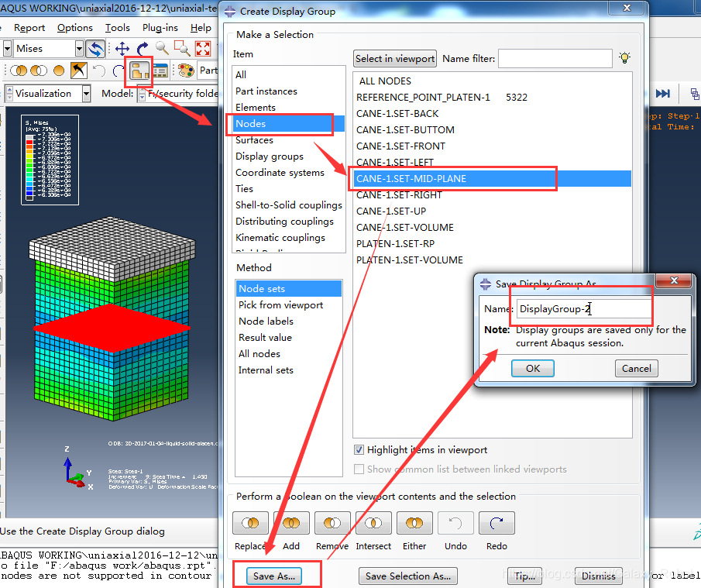This screenshot has width=701, height=588.
Task: Choose Pick from viewport method
Action: point(280,305)
